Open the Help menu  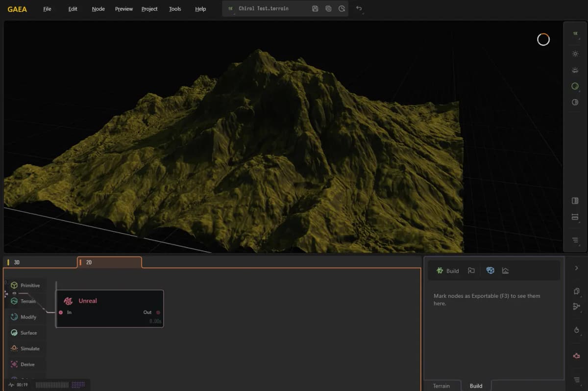200,9
